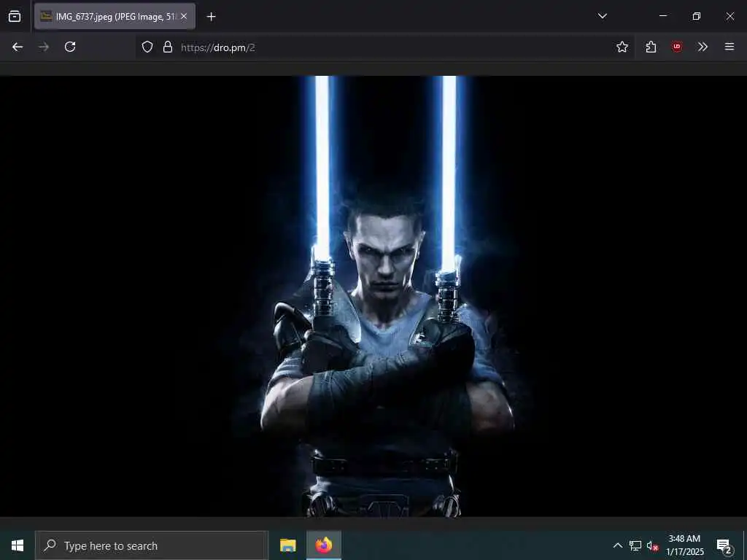The height and width of the screenshot is (560, 747).
Task: Show hidden system tray icons
Action: pyautogui.click(x=617, y=545)
